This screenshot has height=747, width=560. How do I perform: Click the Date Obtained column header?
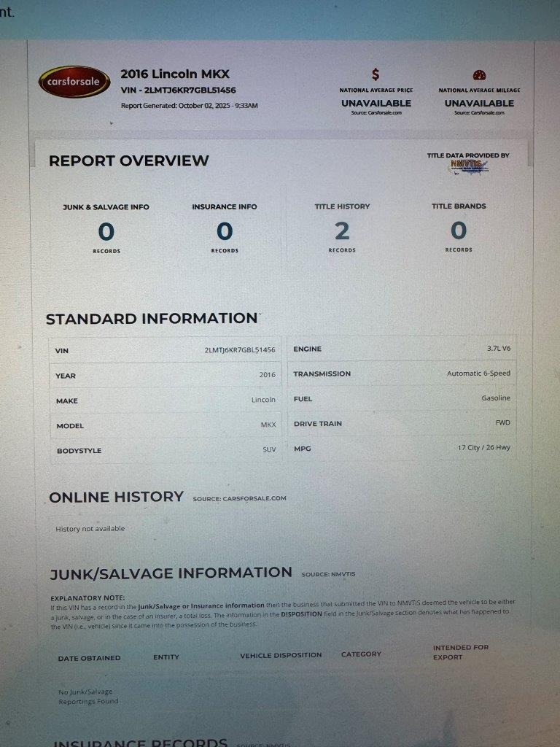pyautogui.click(x=89, y=658)
